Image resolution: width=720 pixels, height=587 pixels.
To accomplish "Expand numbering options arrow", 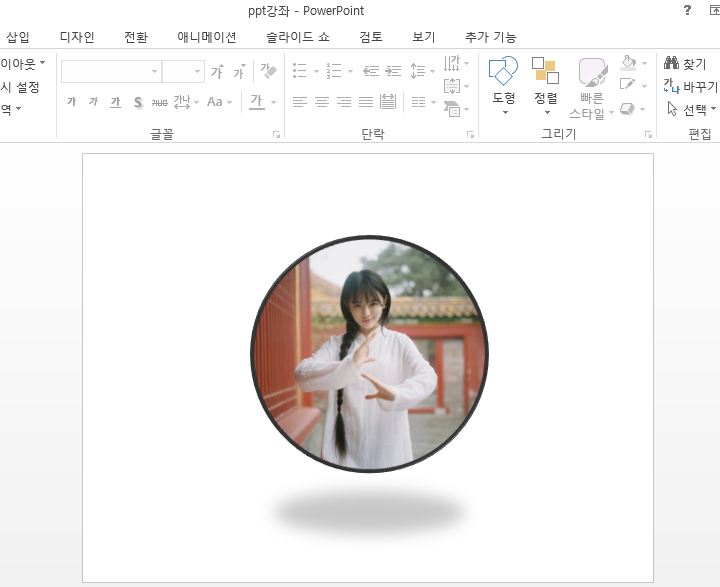I will tap(350, 72).
